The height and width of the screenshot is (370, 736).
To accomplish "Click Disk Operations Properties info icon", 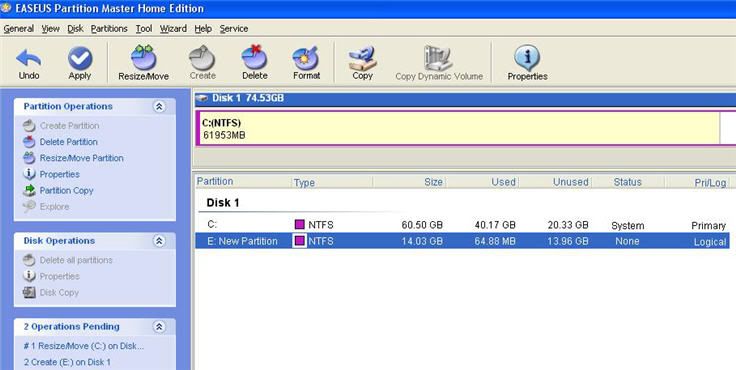I will point(29,276).
